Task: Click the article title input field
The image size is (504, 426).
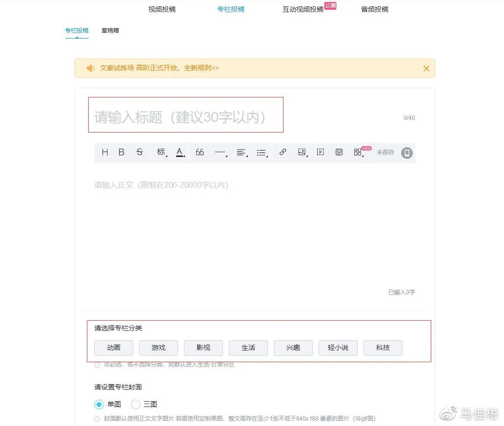Action: tap(185, 117)
